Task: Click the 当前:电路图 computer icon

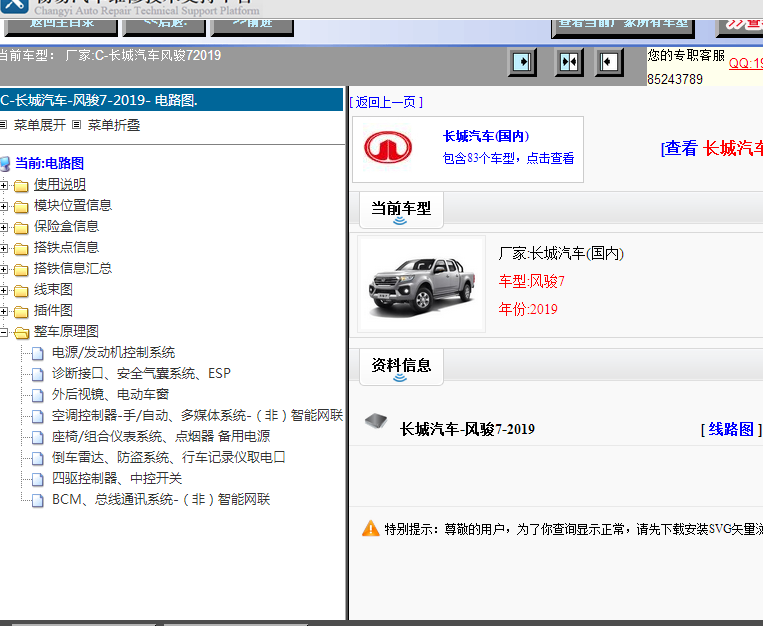Action: [x=5, y=164]
